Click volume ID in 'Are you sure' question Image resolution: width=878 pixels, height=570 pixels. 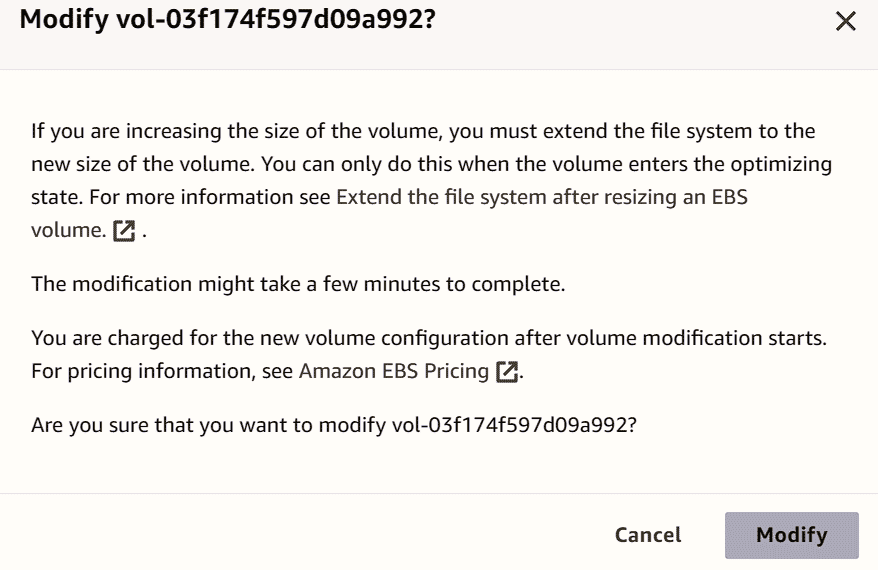pyautogui.click(x=514, y=425)
